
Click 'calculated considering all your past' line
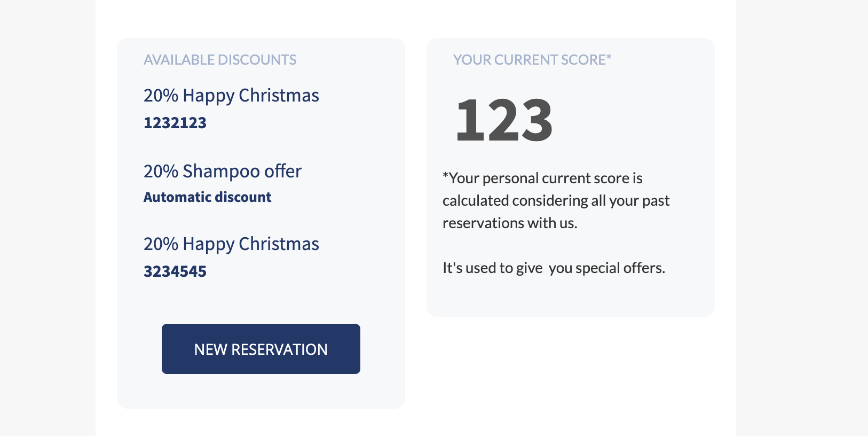coord(556,200)
